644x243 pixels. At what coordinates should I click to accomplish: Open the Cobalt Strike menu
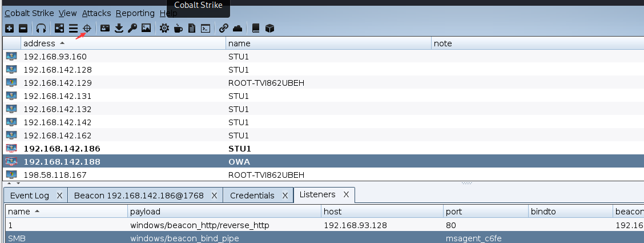coord(29,13)
